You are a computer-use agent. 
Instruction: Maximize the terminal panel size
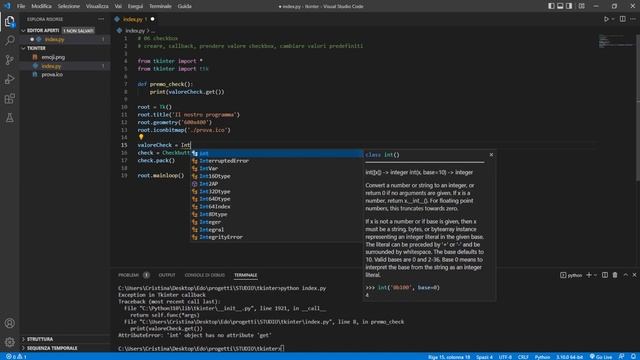(625, 275)
